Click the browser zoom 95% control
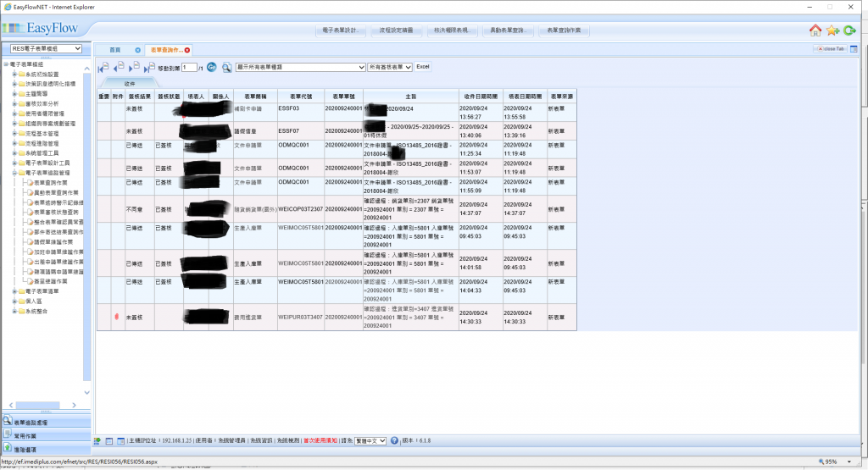868x470 pixels. pyautogui.click(x=836, y=462)
